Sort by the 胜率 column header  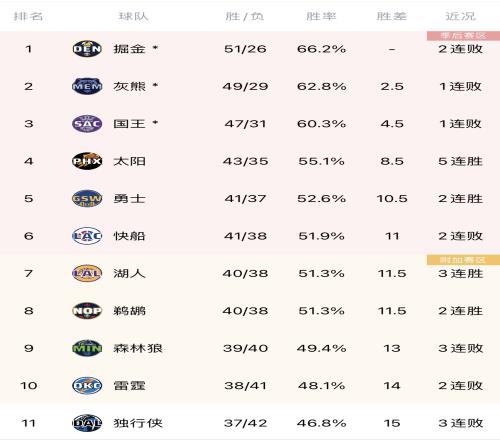tap(321, 16)
